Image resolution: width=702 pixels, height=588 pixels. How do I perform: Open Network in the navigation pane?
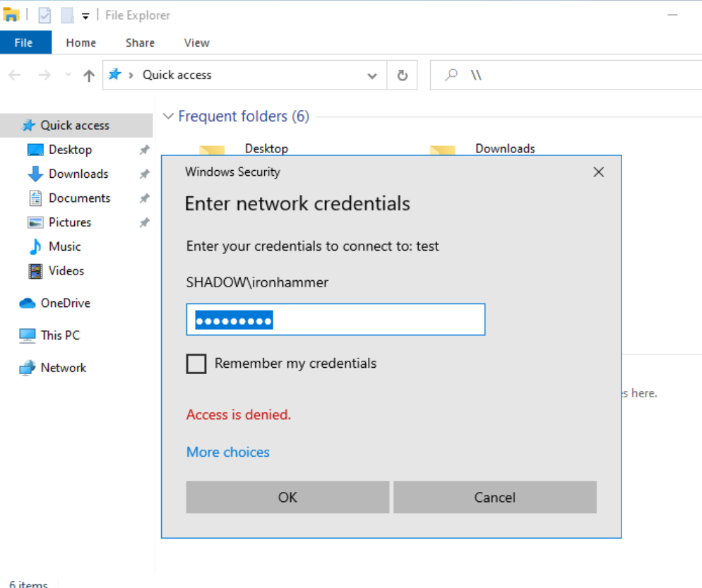pos(63,368)
